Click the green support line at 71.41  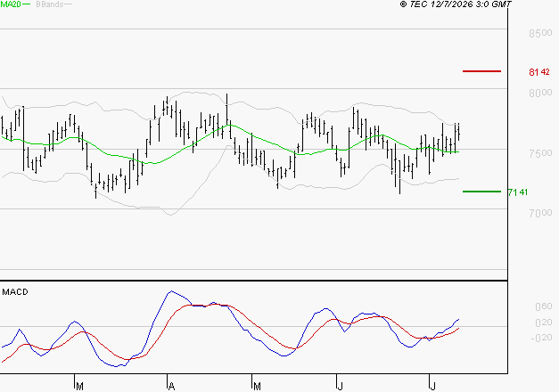(x=481, y=192)
